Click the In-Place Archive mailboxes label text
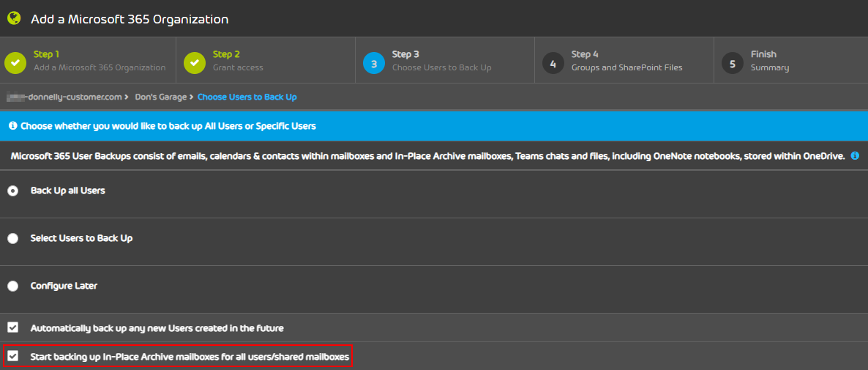This screenshot has width=868, height=370. (190, 357)
